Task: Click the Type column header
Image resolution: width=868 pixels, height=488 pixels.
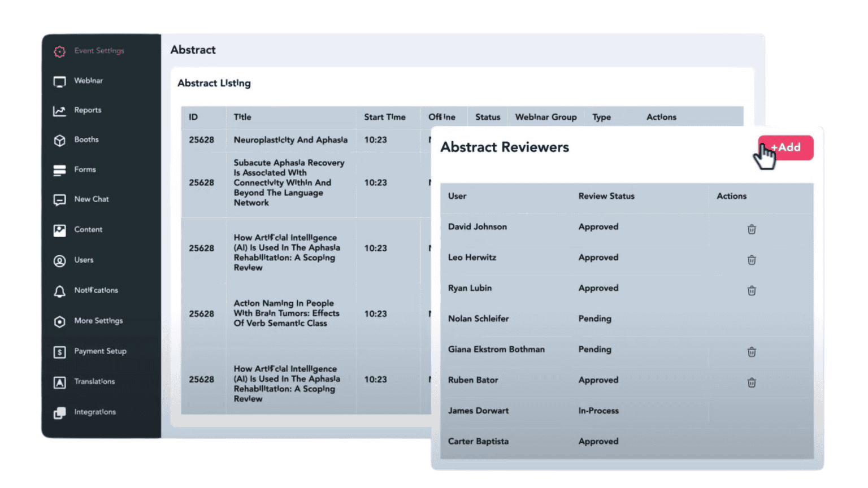Action: 601,117
